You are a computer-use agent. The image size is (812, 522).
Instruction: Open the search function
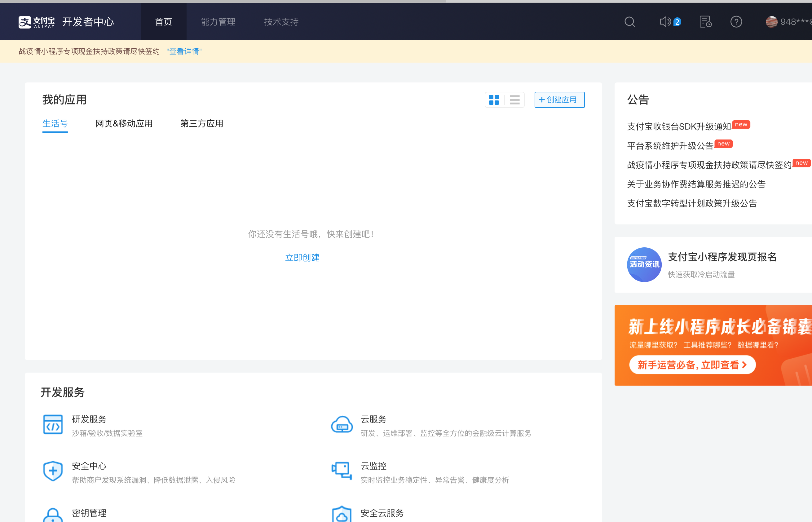(x=630, y=22)
